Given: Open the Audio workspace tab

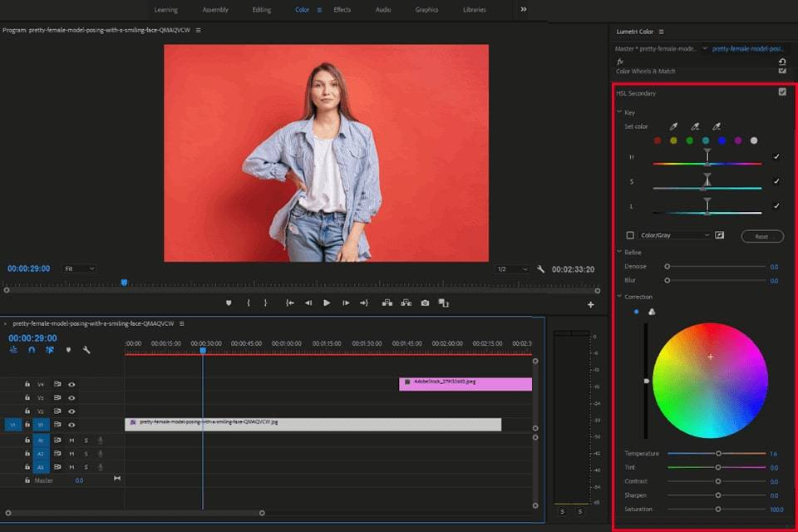Looking at the screenshot, I should click(x=383, y=10).
